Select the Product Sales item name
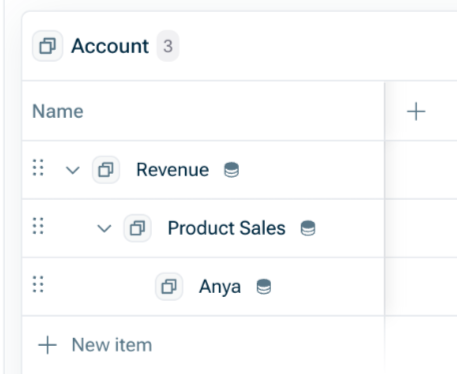457x374 pixels. pos(227,228)
